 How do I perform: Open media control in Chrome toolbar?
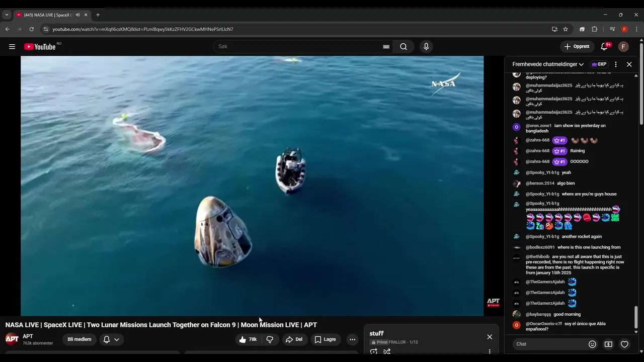(612, 29)
